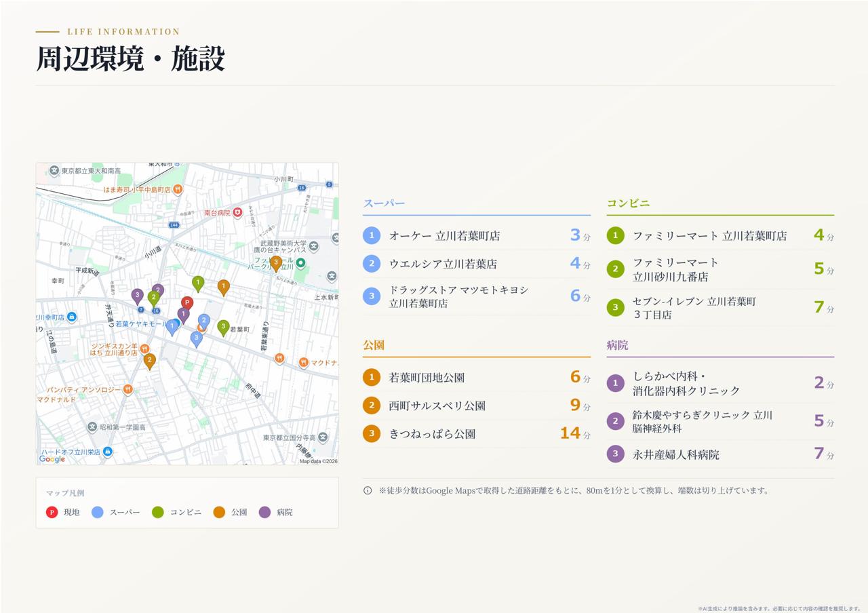Select the ドラッグストア マツモトキヨシ 立川若葉町店 name
Viewport: 868px width, 613px height.
pos(458,296)
